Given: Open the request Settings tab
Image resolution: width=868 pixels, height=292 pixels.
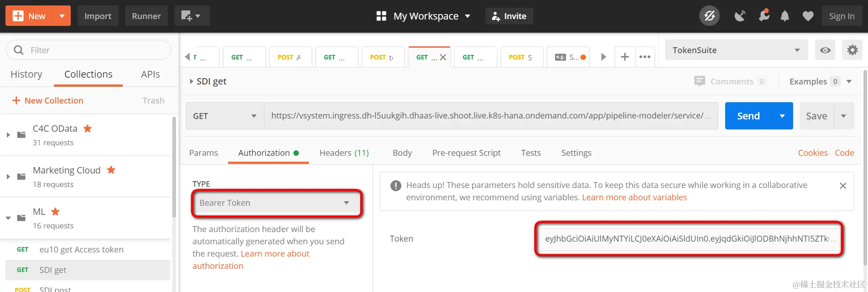Looking at the screenshot, I should coord(576,153).
